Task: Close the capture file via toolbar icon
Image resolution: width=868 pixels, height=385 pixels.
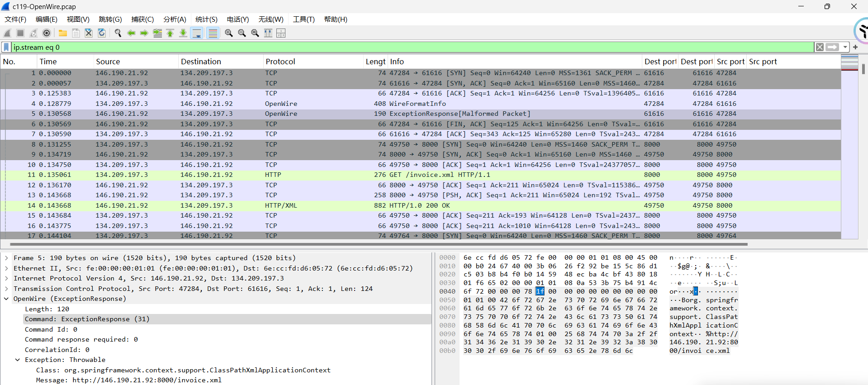Action: (89, 33)
